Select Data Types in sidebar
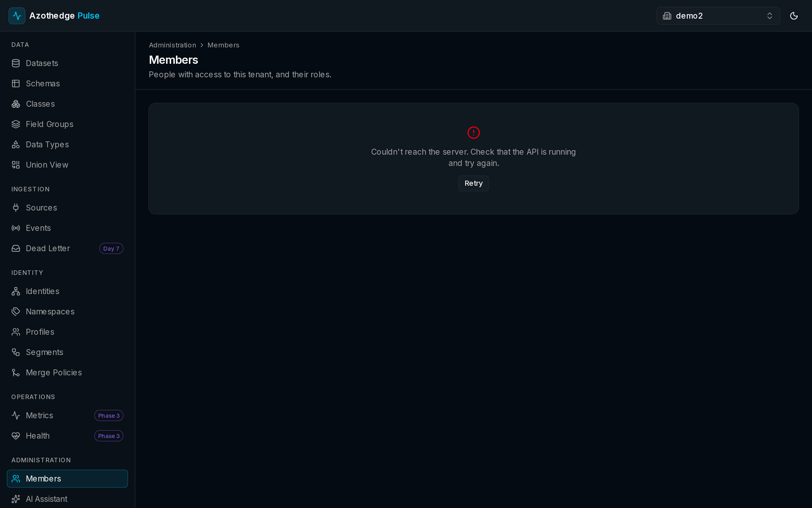The width and height of the screenshot is (812, 508). click(67, 144)
